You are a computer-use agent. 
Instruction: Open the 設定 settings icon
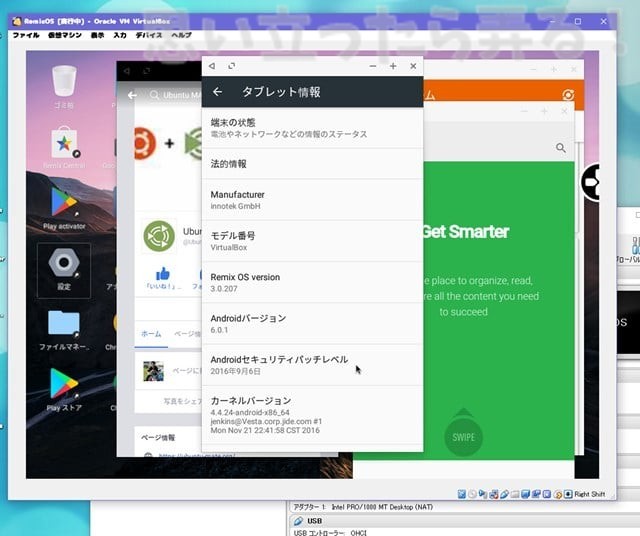(x=64, y=270)
